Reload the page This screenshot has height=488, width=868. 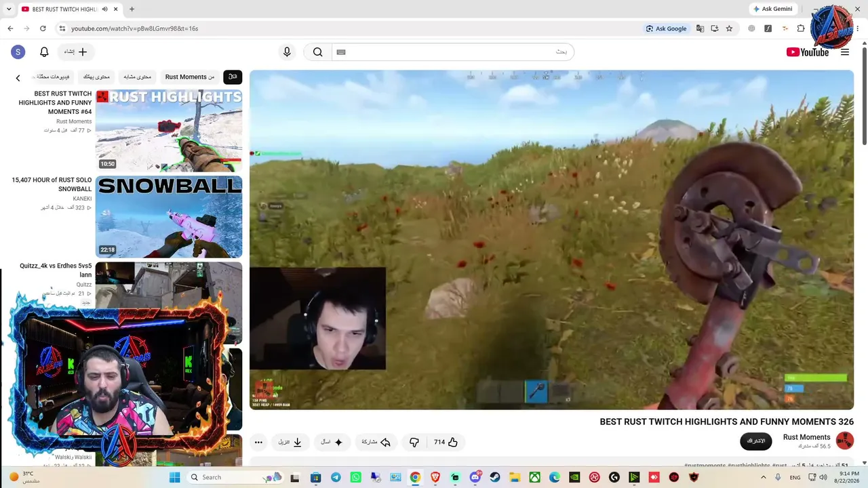coord(43,28)
